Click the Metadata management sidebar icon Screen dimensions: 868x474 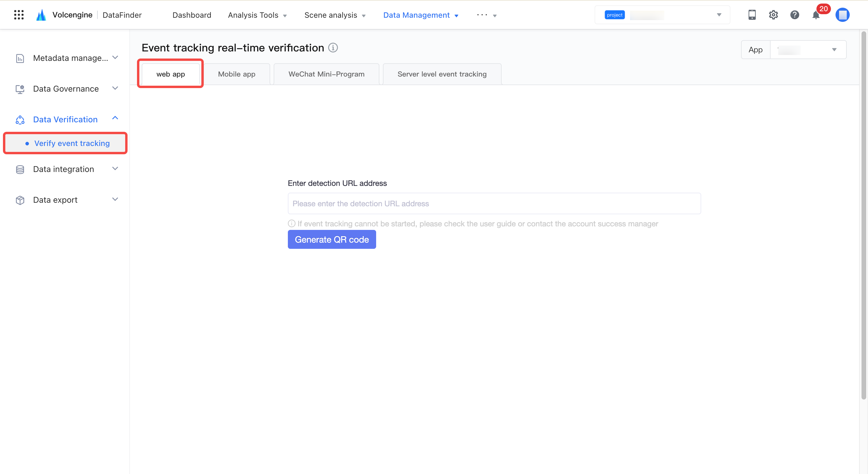click(x=20, y=58)
